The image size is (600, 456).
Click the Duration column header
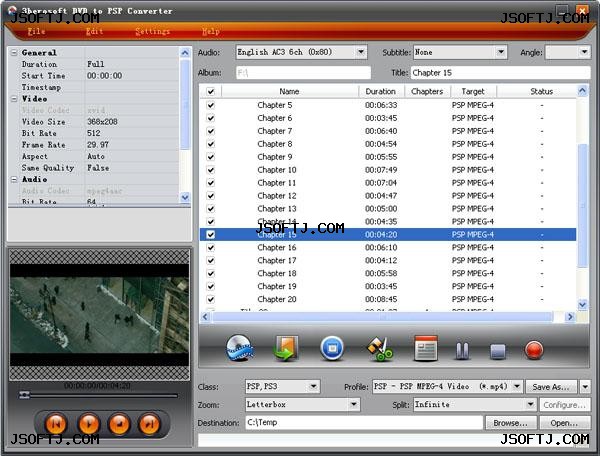381,91
